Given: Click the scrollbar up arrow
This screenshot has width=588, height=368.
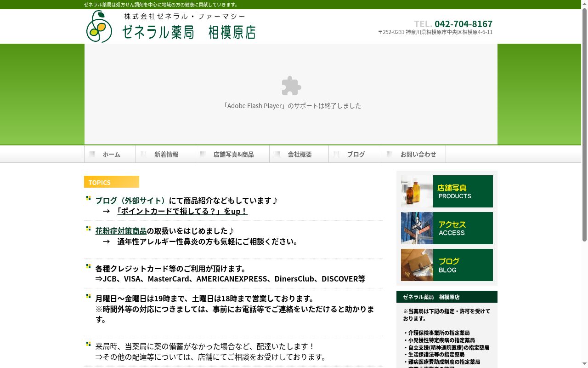Looking at the screenshot, I should 584,4.
